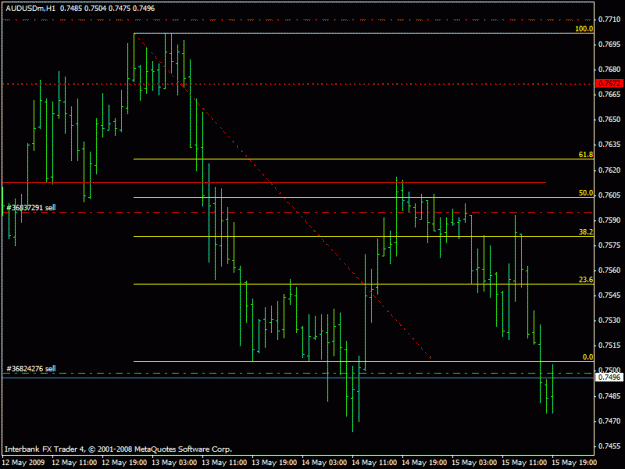Click the Interbank FX Trader 4 copyright text

point(118,449)
